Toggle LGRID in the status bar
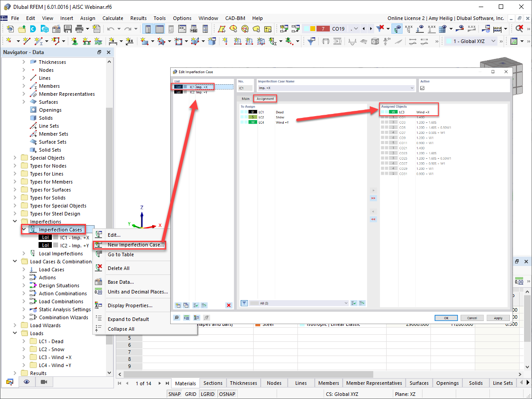 [x=207, y=394]
